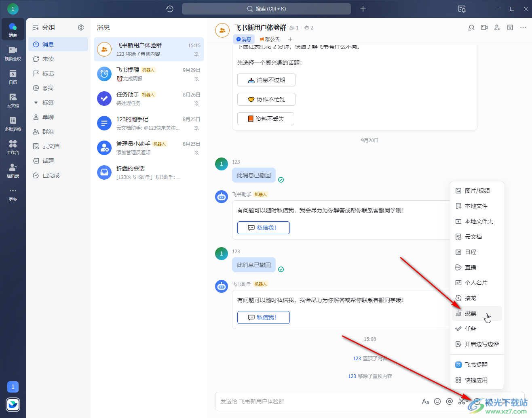Click the add member icon in the chat header

[497, 27]
